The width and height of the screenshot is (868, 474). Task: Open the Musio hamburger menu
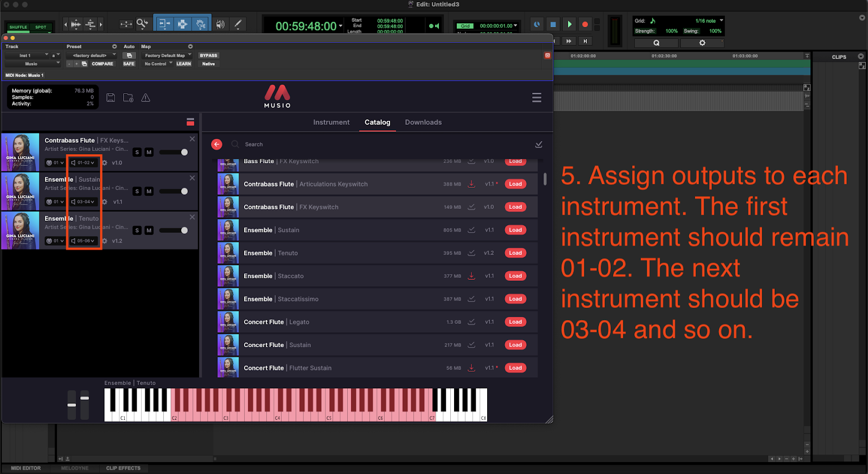(x=537, y=98)
